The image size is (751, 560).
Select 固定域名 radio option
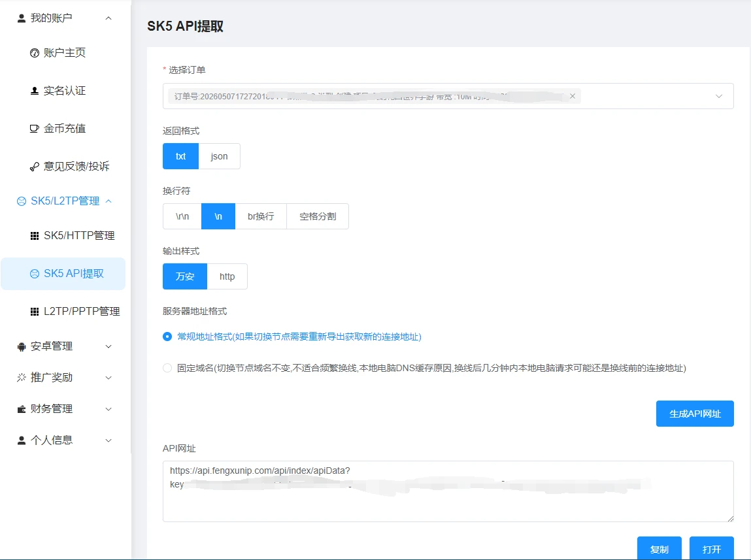(x=167, y=368)
